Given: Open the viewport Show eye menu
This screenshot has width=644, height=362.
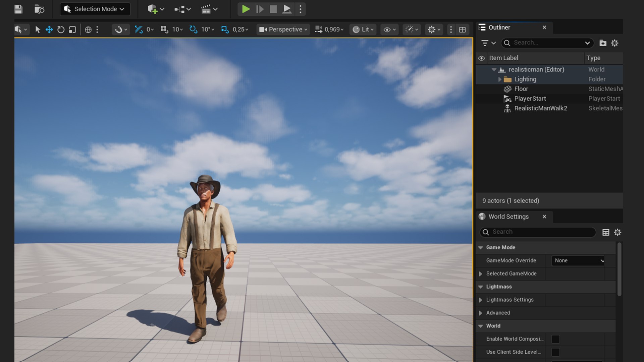Looking at the screenshot, I should [389, 29].
